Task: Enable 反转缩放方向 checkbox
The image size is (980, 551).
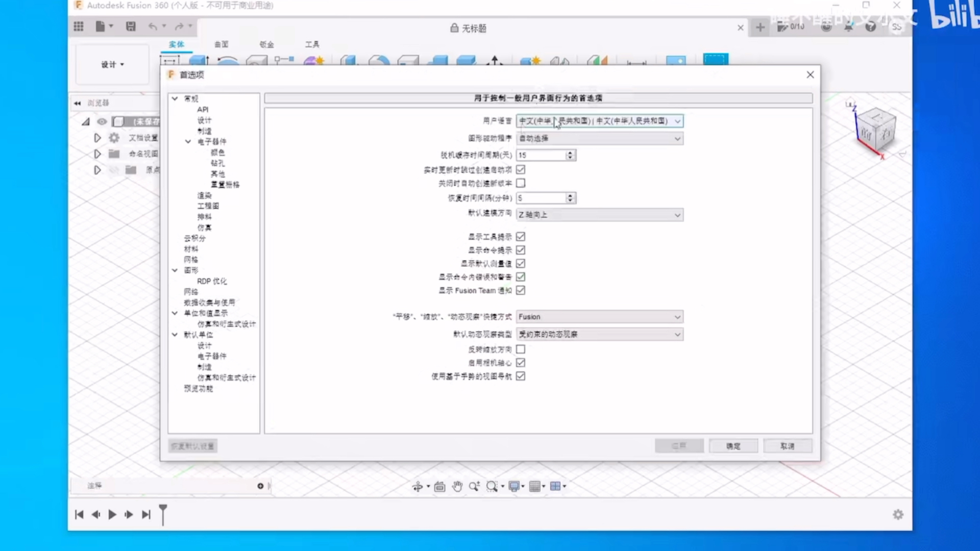Action: pyautogui.click(x=521, y=349)
